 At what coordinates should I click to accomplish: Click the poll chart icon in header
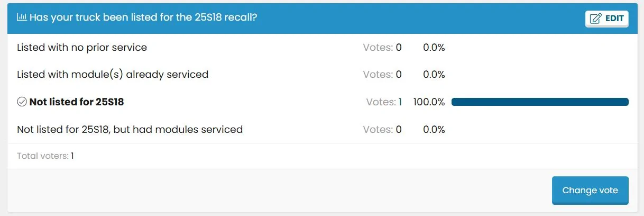pyautogui.click(x=22, y=17)
